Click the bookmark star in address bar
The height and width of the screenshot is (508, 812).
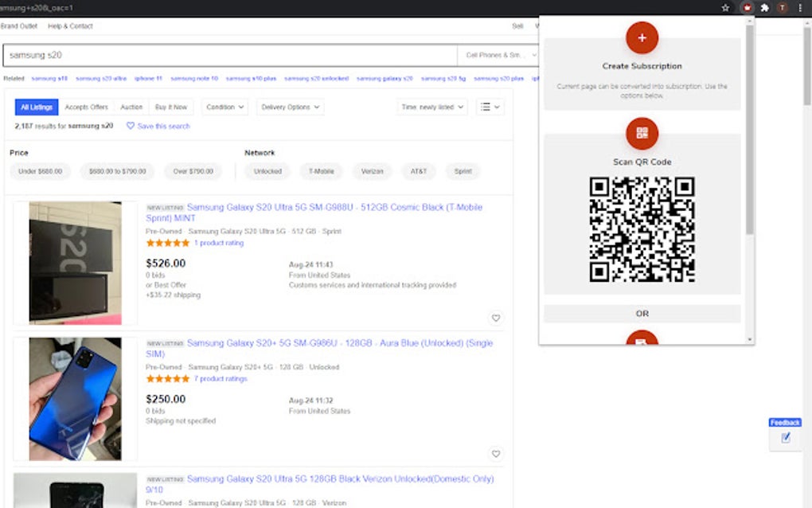pyautogui.click(x=725, y=8)
